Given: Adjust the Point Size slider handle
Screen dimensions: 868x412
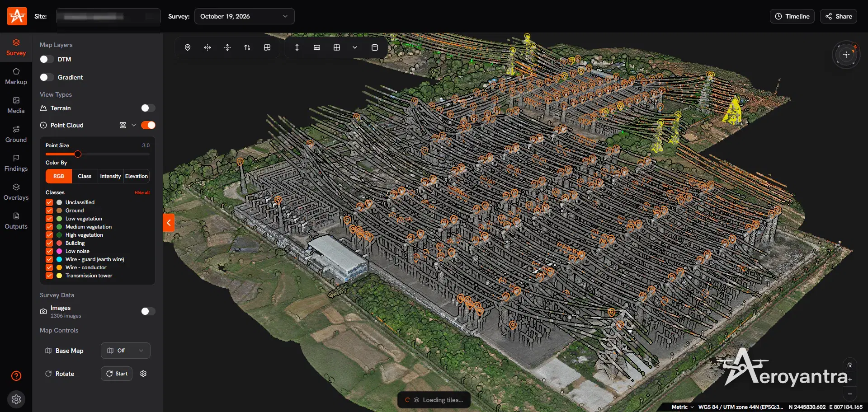Looking at the screenshot, I should (78, 154).
